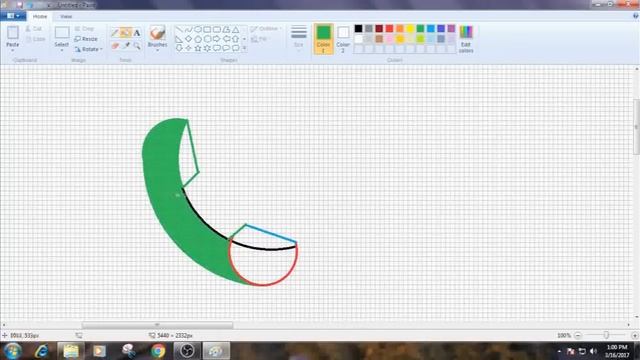
Task: Choose the Up arrow shape
Action: (x=236, y=39)
